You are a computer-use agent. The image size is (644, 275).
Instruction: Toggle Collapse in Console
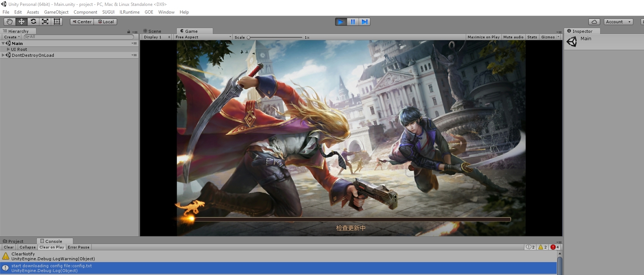click(28, 247)
